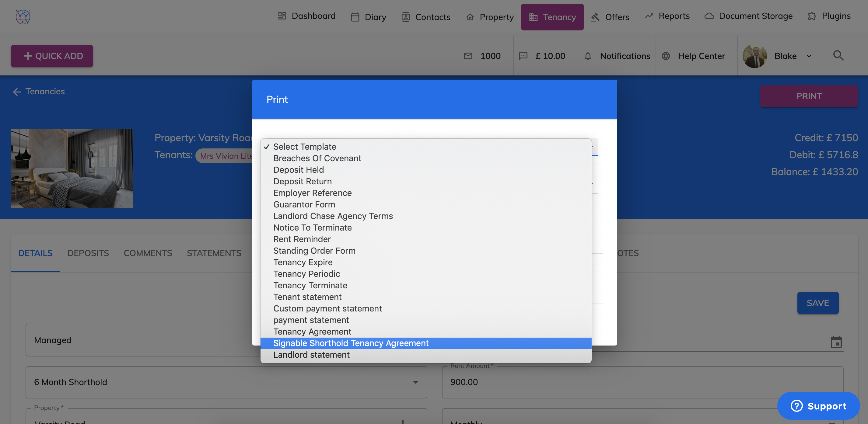Open Help Center globe icon
Image resolution: width=868 pixels, height=424 pixels.
tap(666, 56)
